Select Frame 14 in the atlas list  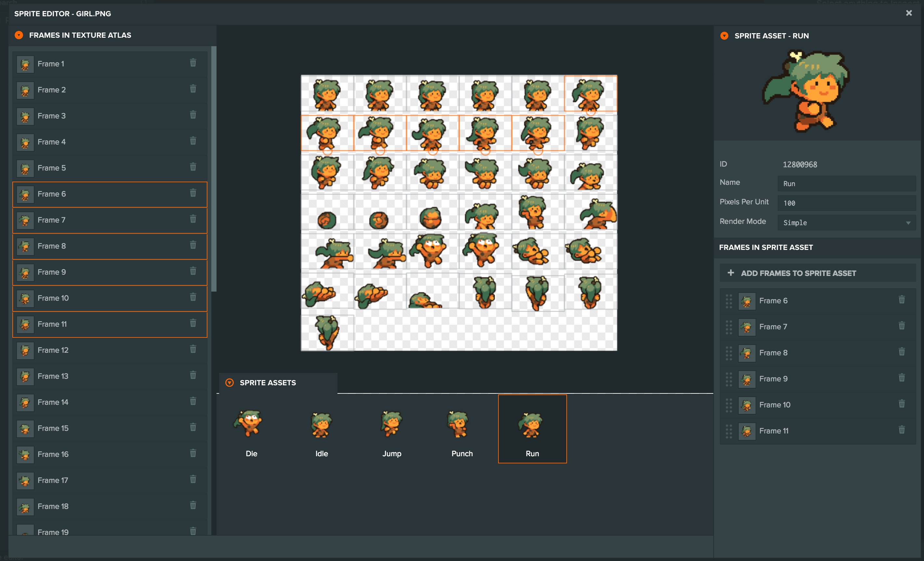tap(110, 402)
